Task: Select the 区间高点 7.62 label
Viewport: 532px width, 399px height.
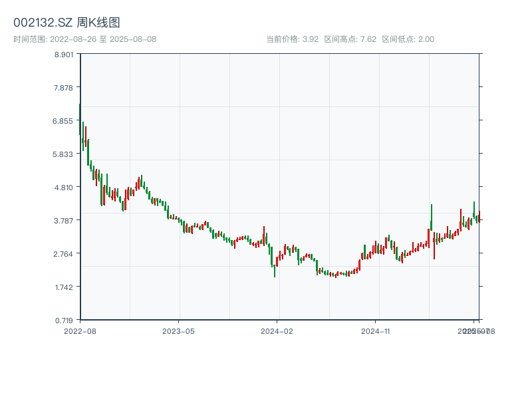Action: [x=350, y=39]
